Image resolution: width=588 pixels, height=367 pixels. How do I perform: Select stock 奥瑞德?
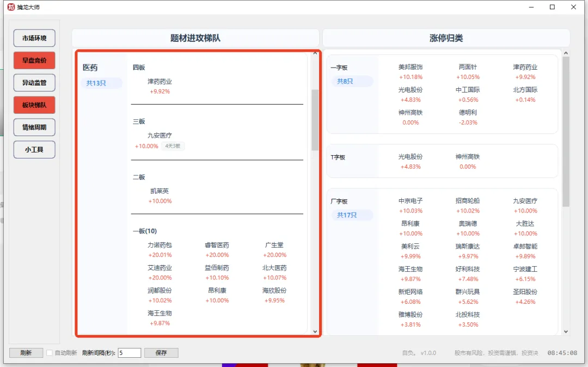tap(468, 223)
